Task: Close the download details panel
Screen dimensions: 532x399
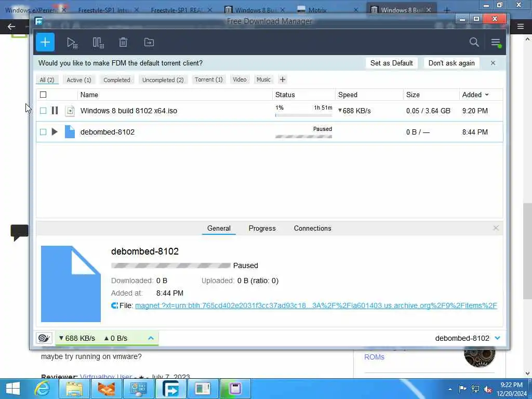Action: point(496,229)
